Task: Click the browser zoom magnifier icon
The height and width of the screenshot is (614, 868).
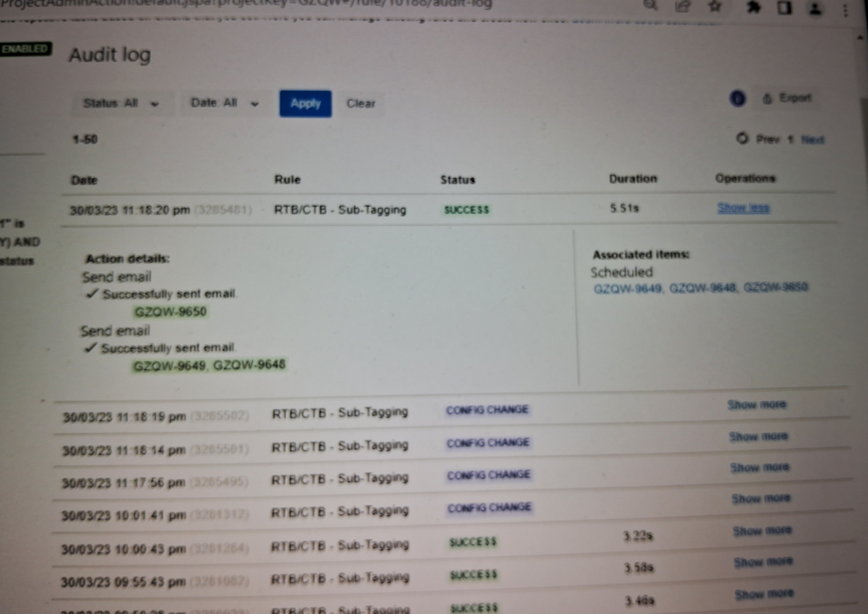Action: click(650, 5)
